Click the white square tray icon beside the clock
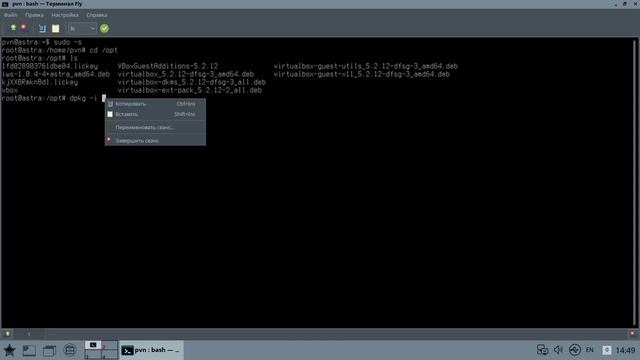 [607, 350]
